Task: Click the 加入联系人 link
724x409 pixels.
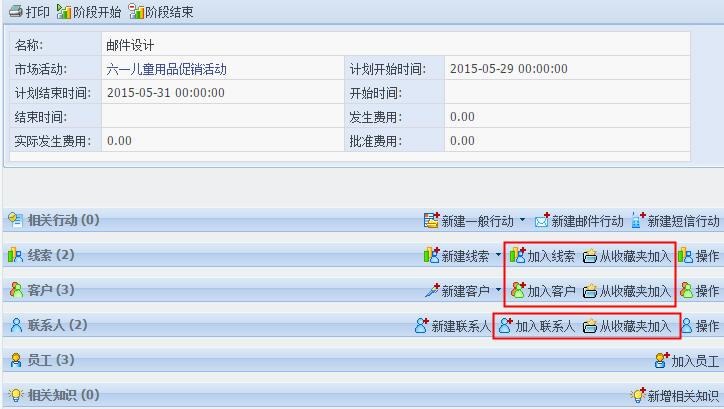Action: tap(545, 326)
